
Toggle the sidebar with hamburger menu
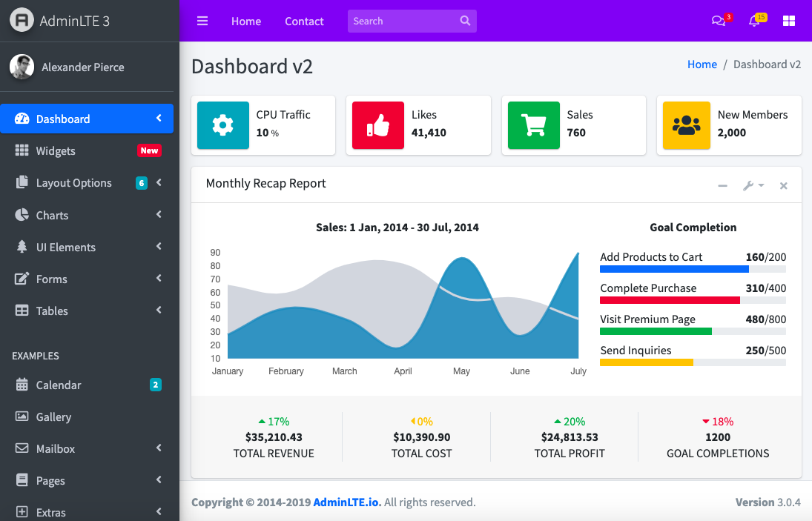(202, 21)
